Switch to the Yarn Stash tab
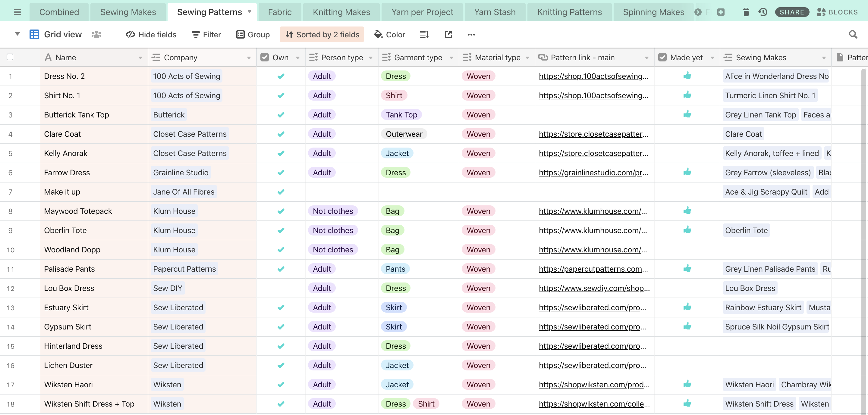The width and height of the screenshot is (868, 415). coord(495,12)
